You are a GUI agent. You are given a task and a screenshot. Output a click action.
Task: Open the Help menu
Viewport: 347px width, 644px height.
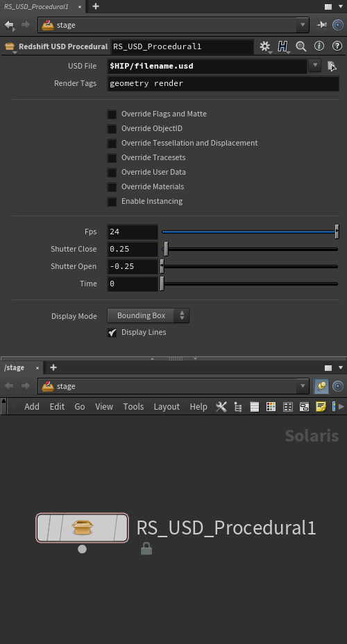click(x=198, y=407)
